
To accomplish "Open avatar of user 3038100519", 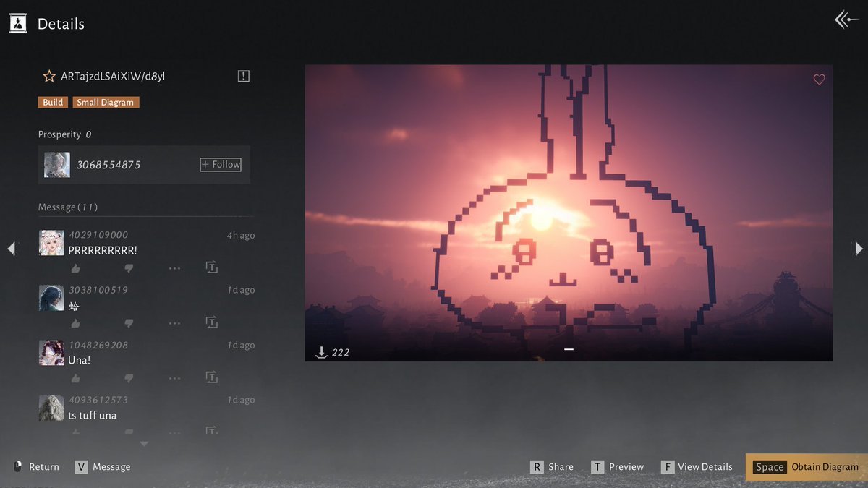I will pos(51,298).
